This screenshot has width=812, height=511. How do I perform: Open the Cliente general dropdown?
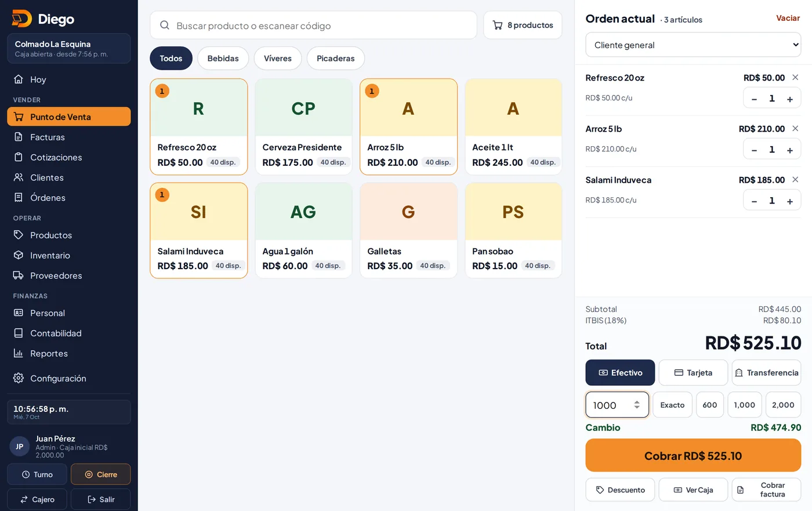693,45
